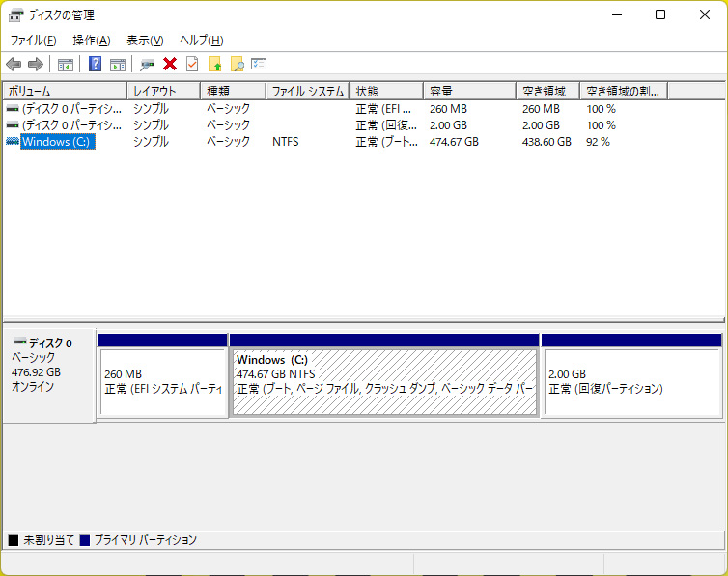Toggle the console tree pane icon
Viewport: 728px width, 576px height.
click(x=66, y=65)
